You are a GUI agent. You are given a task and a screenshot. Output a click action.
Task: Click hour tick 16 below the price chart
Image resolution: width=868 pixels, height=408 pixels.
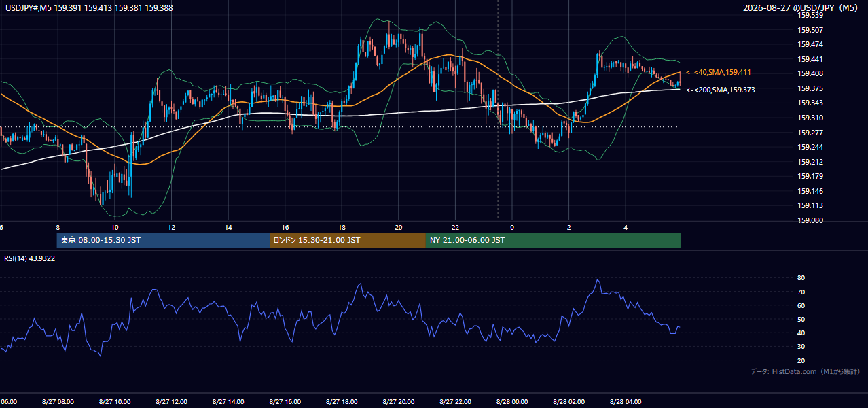[285, 227]
